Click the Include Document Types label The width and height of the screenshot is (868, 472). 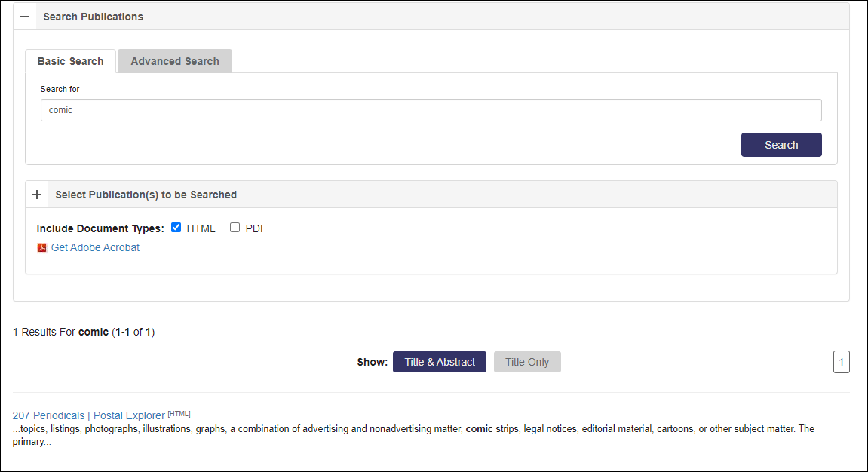point(100,228)
